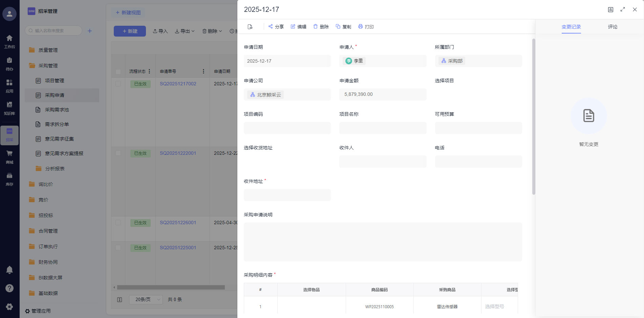The image size is (644, 318).
Task: Open the 20条/页 page size dropdown
Action: 146,299
